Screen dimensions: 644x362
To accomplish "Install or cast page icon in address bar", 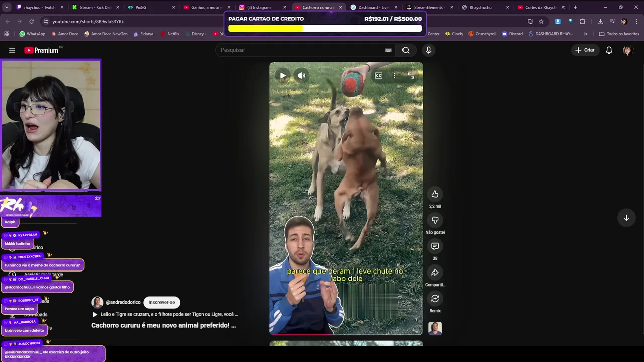I will [x=530, y=21].
